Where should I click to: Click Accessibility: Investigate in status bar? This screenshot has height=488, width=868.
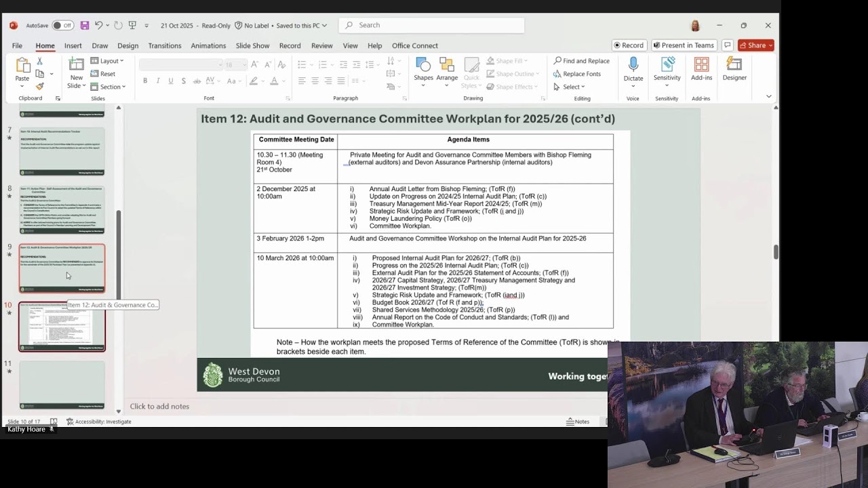(x=99, y=422)
